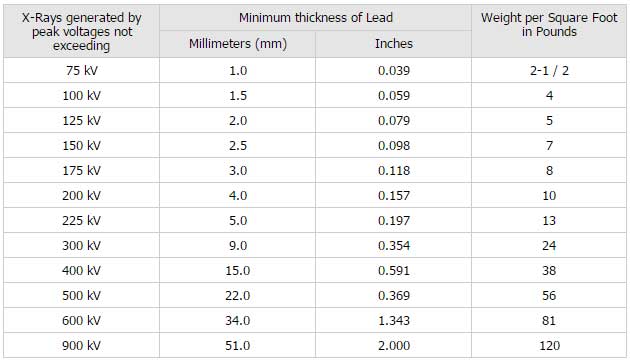This screenshot has width=630, height=361.
Task: Click the 75 kV voltage cell
Action: 82,70
